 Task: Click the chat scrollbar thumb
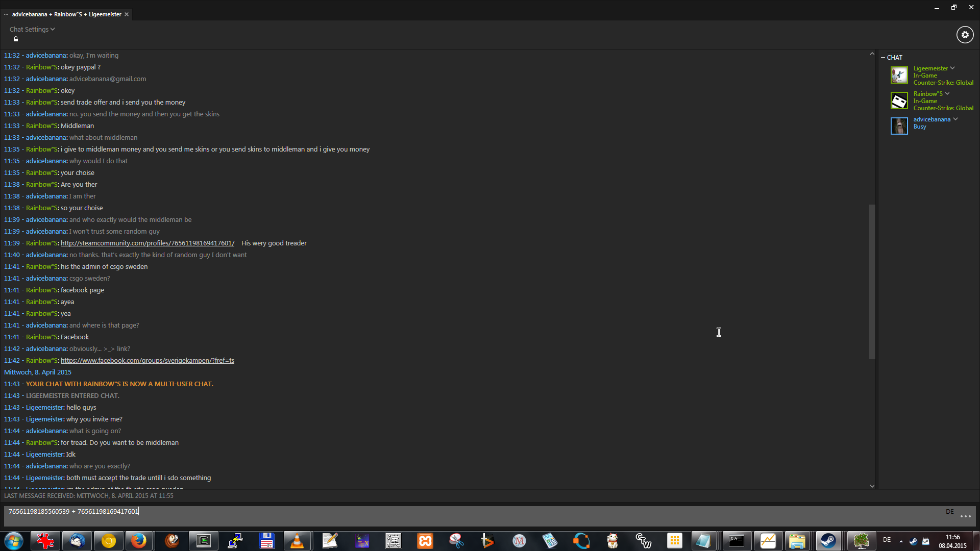point(872,281)
